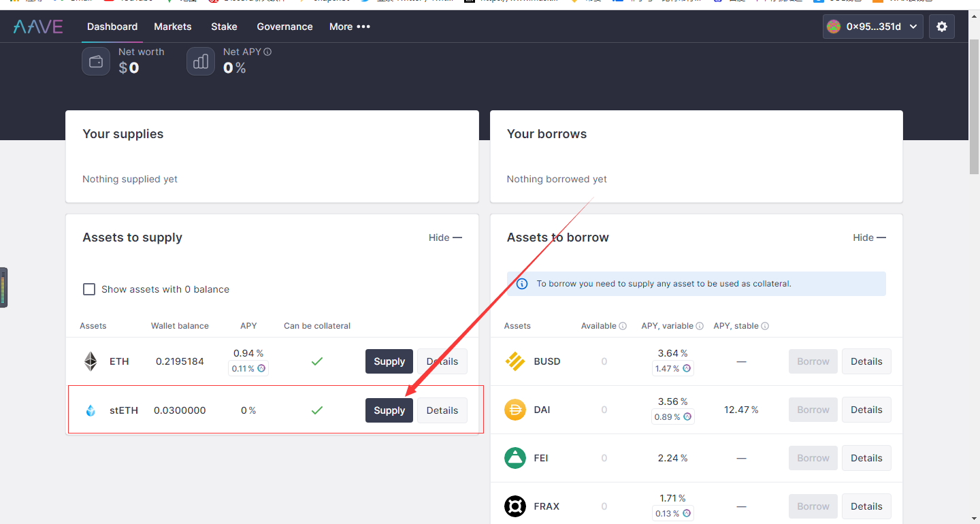Open the 0×95...351d wallet dropdown

[x=873, y=27]
